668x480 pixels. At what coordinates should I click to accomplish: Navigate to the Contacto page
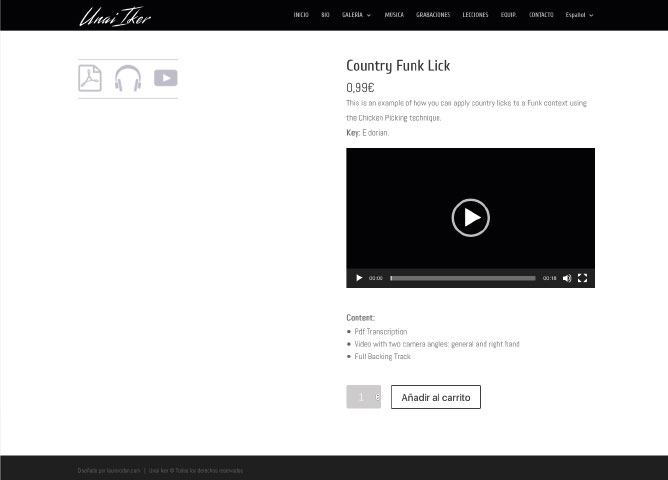(x=541, y=15)
